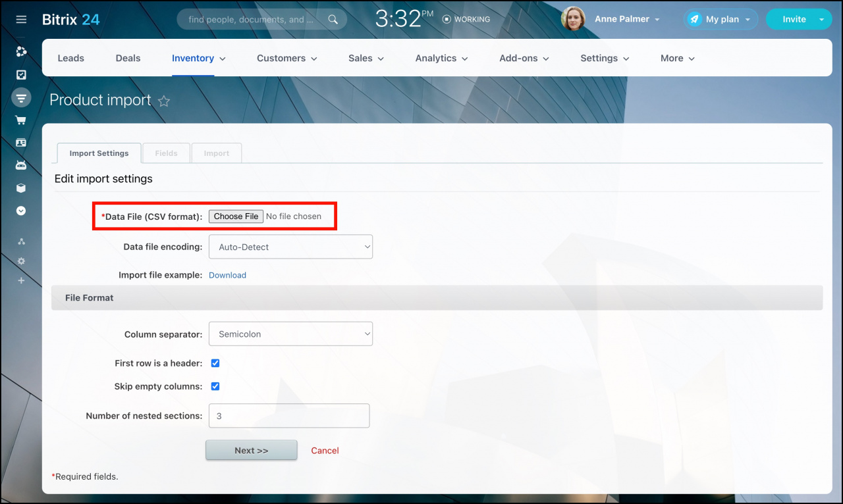Image resolution: width=843 pixels, height=504 pixels.
Task: Open the Analytics menu
Action: [442, 59]
